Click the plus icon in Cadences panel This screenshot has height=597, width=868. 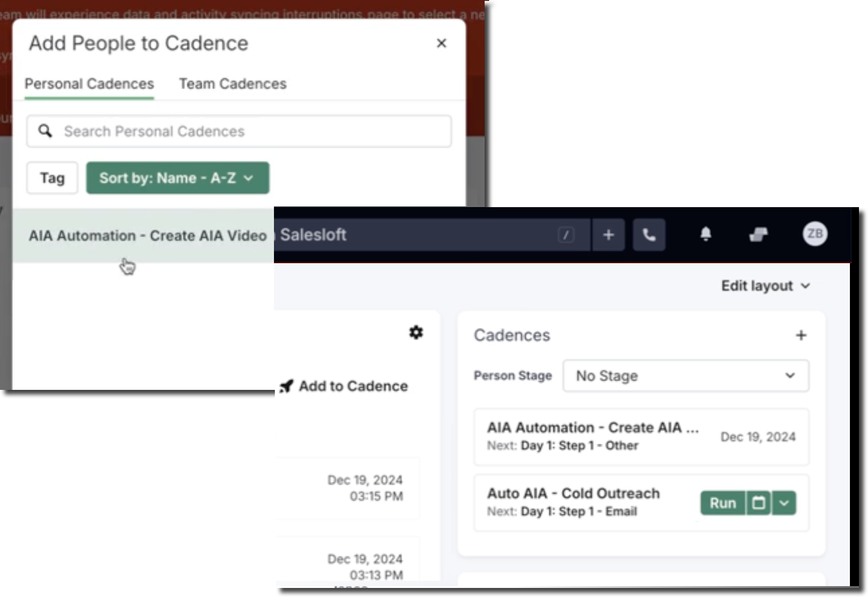(801, 336)
